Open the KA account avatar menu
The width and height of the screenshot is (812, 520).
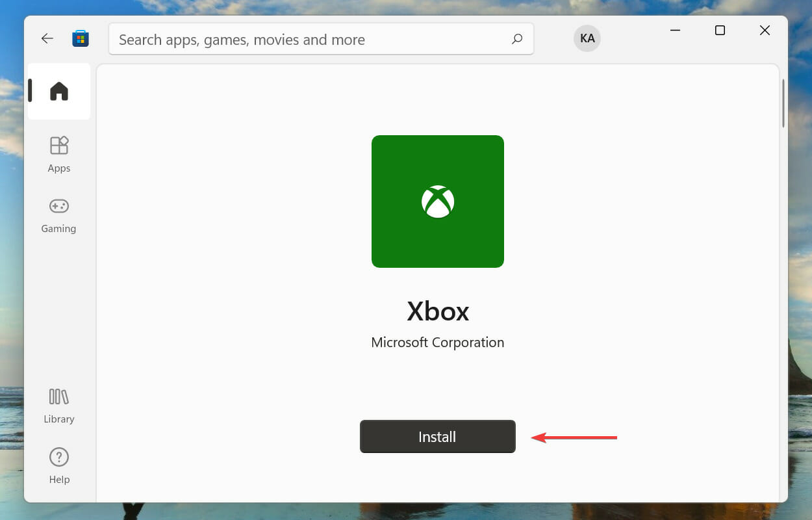click(587, 38)
